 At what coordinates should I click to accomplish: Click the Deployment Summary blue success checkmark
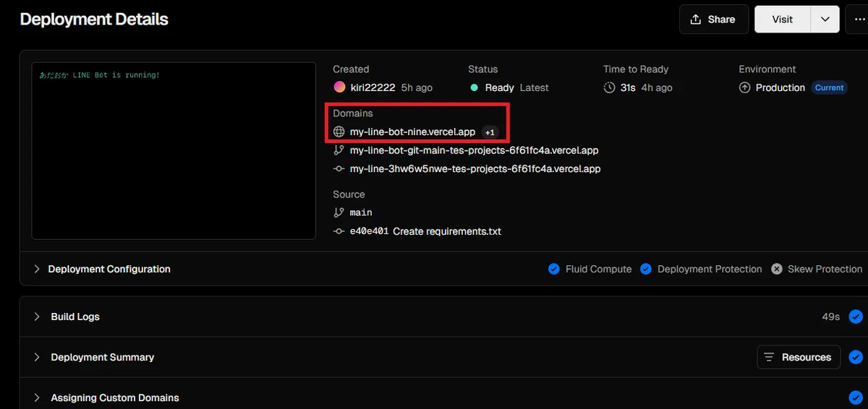[856, 357]
